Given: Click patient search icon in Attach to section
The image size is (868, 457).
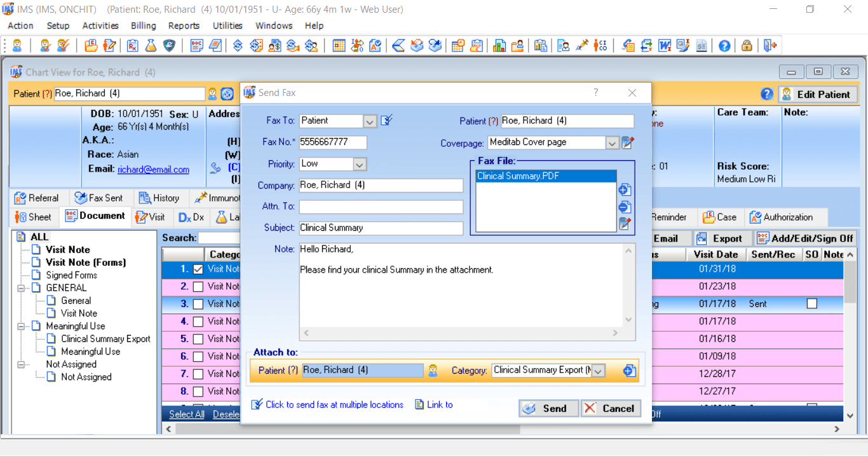Looking at the screenshot, I should (x=433, y=370).
